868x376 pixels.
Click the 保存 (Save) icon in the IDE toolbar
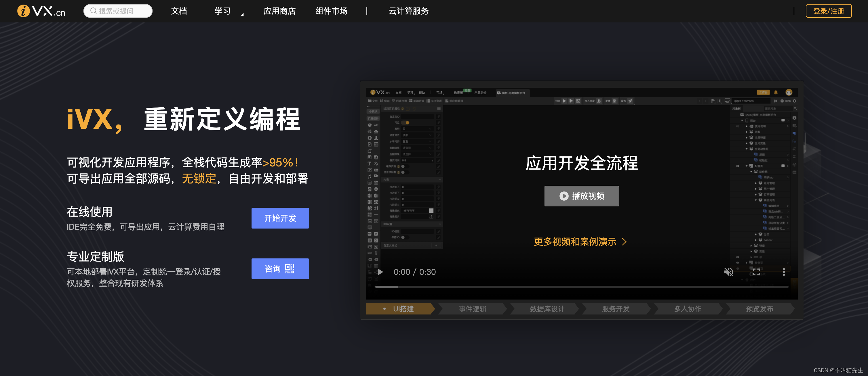(381, 101)
